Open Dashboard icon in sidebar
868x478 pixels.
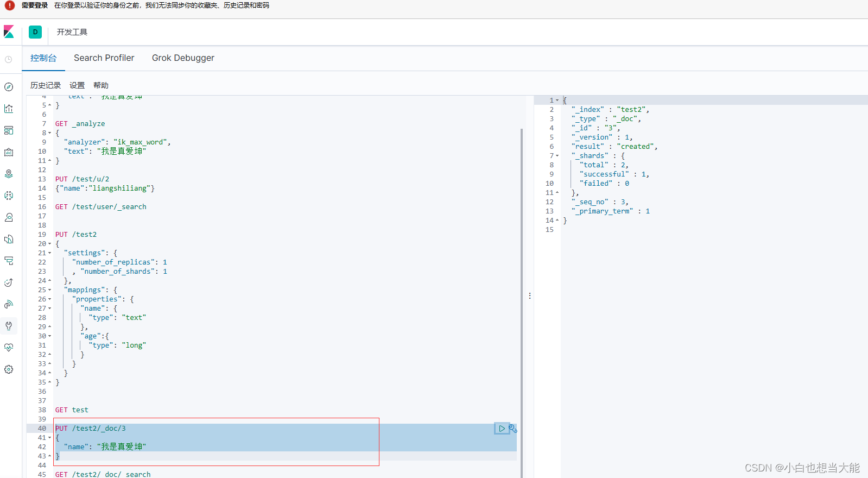coord(9,130)
